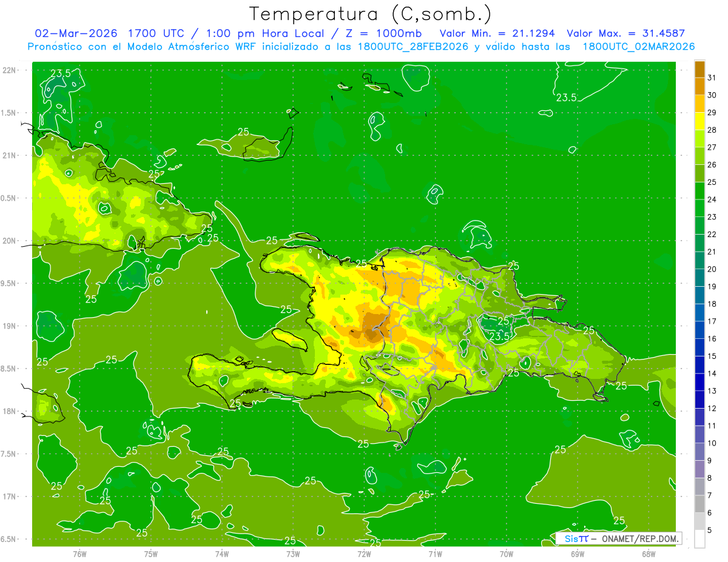The width and height of the screenshot is (728, 562).
Task: Click the colorbar swatch between 10 and 11
Action: (699, 435)
